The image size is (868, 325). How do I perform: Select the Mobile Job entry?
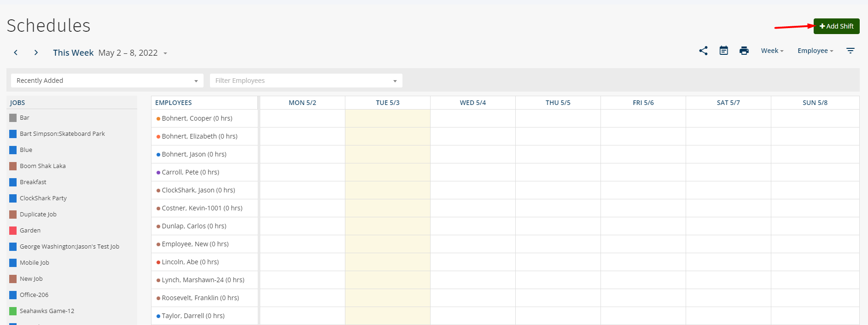tap(35, 263)
